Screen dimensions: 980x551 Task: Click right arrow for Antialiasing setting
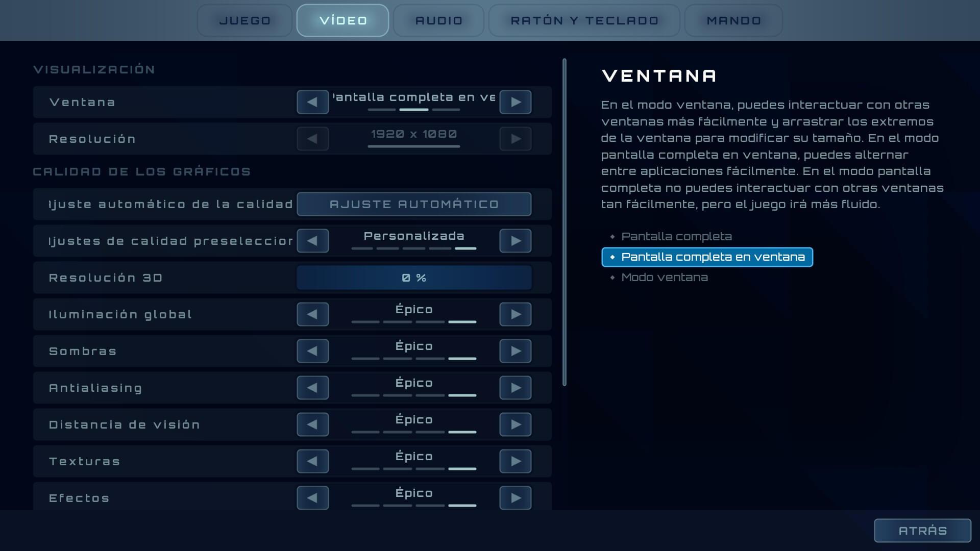pyautogui.click(x=515, y=388)
